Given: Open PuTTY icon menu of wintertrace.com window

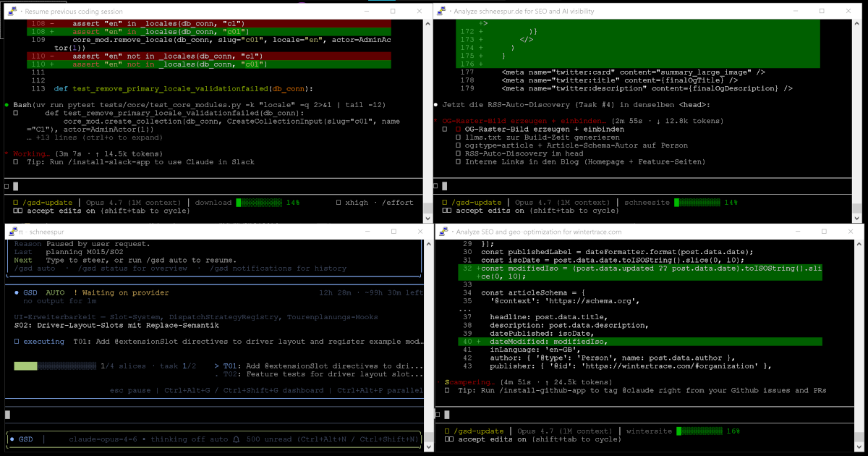Looking at the screenshot, I should 444,232.
